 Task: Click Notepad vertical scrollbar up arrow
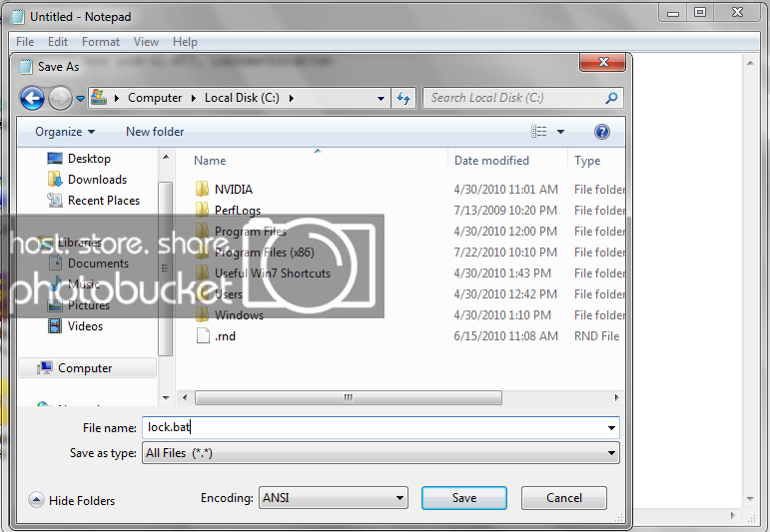(x=750, y=63)
